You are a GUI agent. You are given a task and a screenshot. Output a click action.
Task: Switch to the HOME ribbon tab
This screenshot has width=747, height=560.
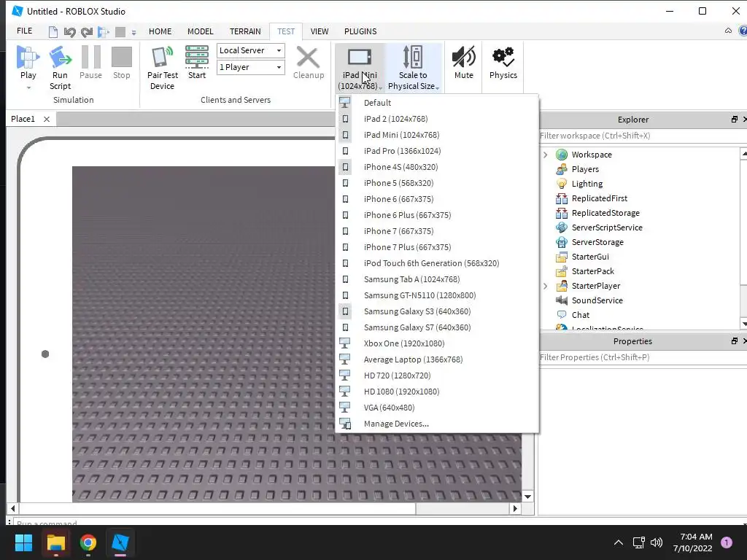[160, 31]
